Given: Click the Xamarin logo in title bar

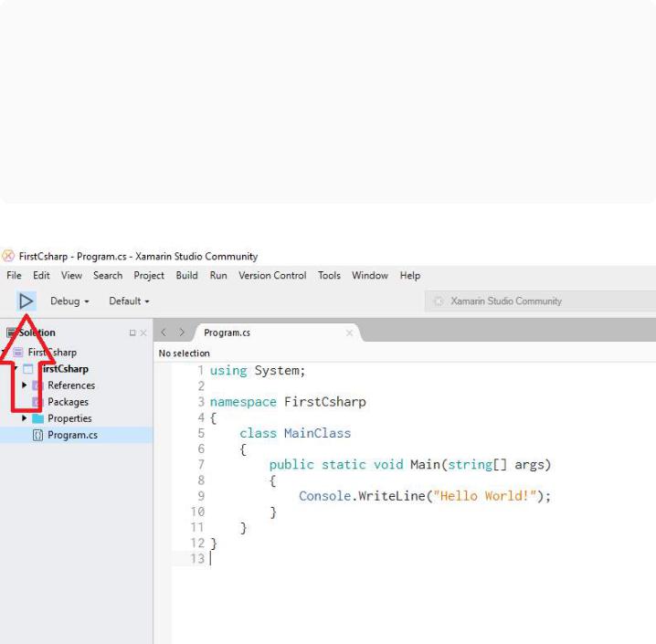Looking at the screenshot, I should (8, 256).
